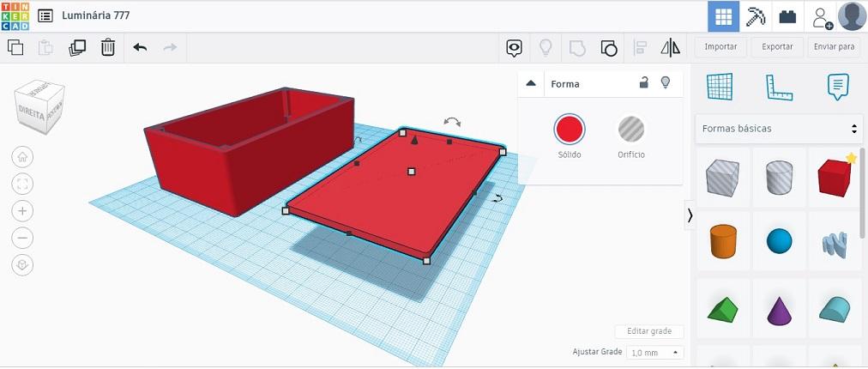Open Ajustar Grade 1,0 mm dropdown

(655, 353)
